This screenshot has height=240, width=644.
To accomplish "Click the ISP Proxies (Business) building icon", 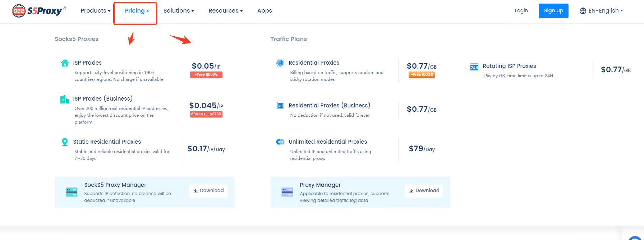I will (65, 99).
